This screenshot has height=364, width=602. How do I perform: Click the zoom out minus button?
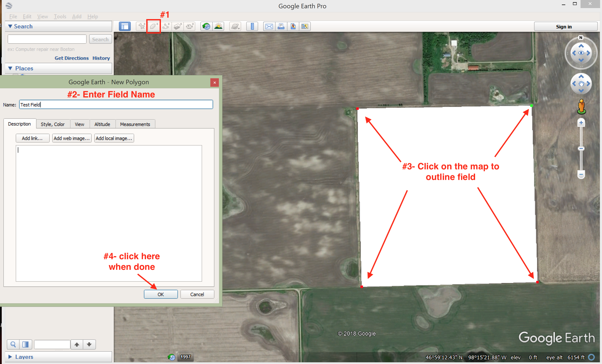(581, 175)
